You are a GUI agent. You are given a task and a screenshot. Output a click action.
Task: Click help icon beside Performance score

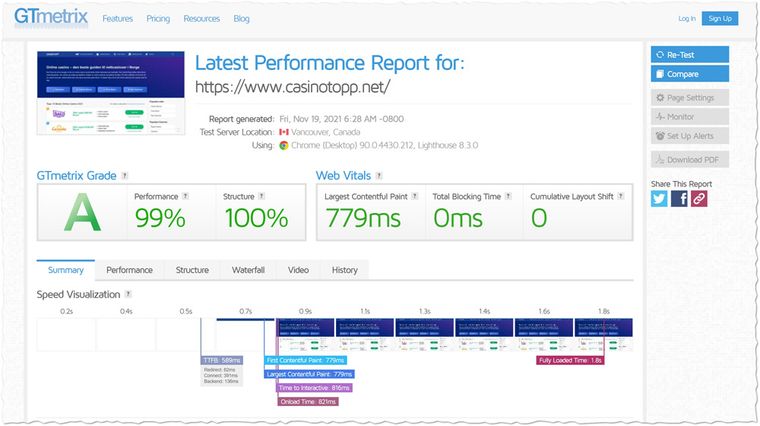click(x=185, y=196)
